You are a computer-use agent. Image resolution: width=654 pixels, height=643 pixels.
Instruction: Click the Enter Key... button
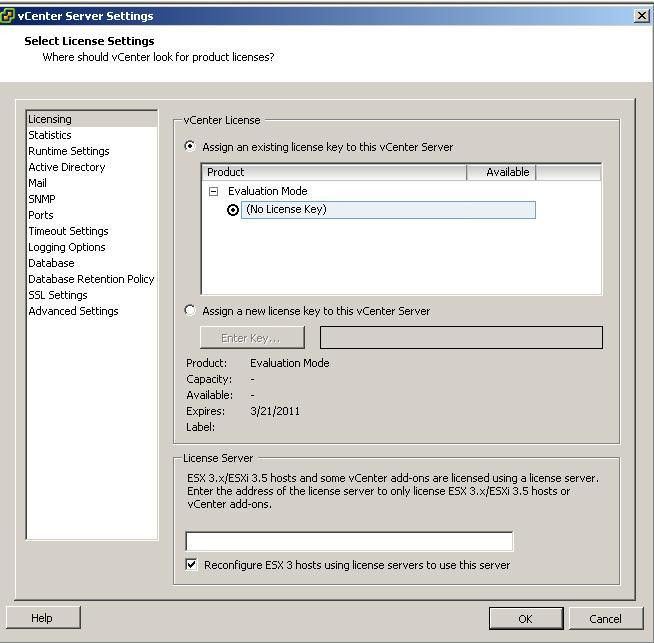(x=252, y=337)
